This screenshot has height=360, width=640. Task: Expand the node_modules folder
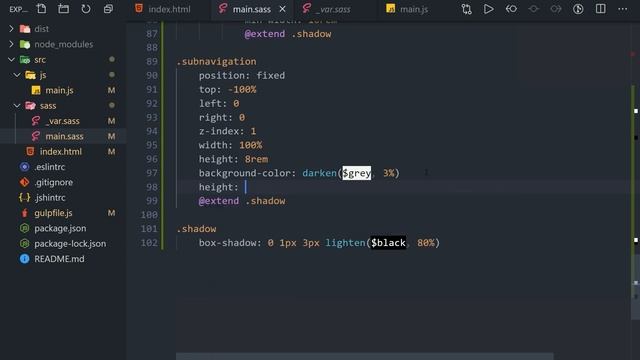point(11,44)
